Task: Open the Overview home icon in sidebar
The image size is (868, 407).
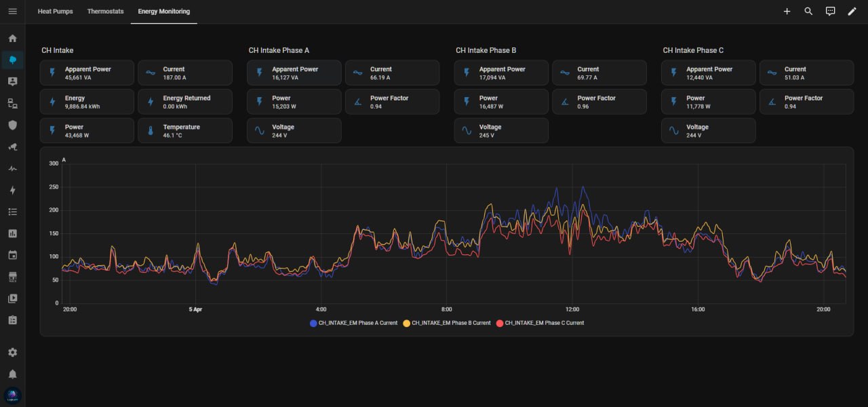Action: 12,38
